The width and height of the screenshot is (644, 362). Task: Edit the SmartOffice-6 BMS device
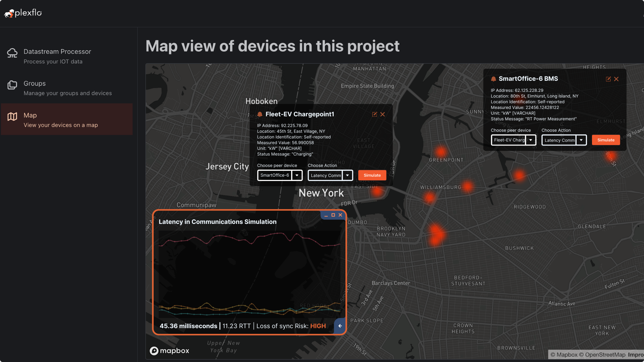[608, 79]
